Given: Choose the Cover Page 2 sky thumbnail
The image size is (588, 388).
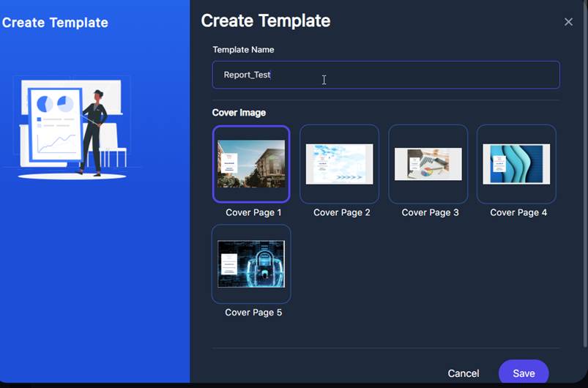Looking at the screenshot, I should 339,164.
